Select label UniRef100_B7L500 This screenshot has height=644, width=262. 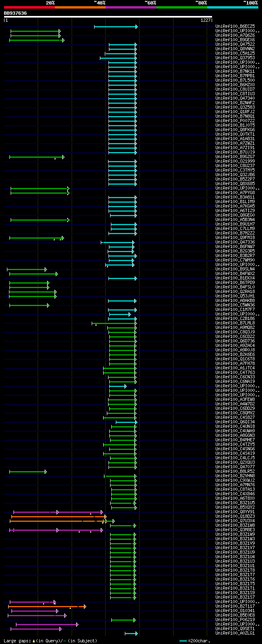point(235,80)
